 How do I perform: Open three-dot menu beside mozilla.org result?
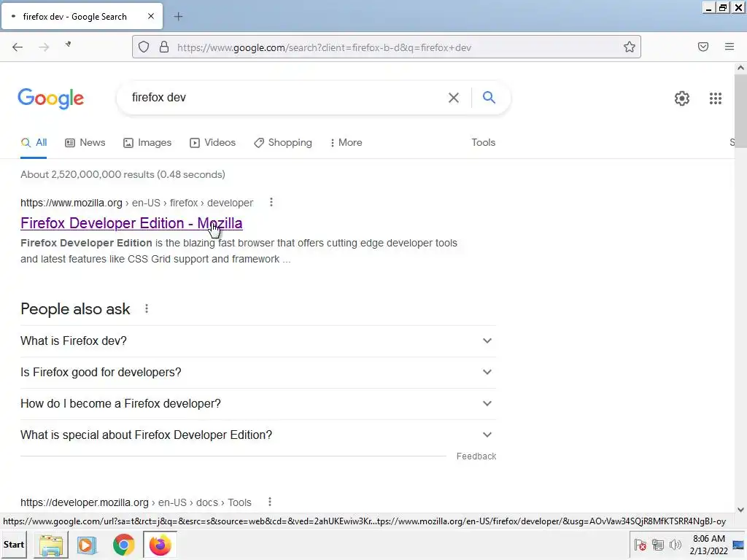point(271,203)
